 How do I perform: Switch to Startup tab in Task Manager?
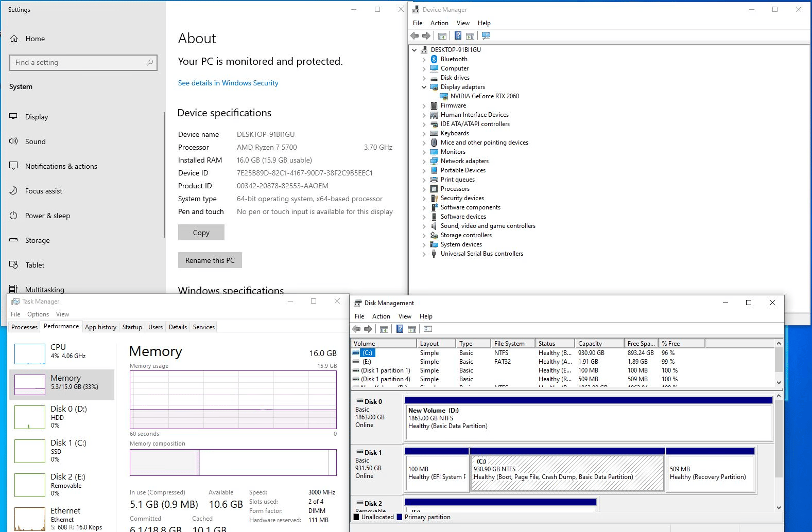point(132,327)
